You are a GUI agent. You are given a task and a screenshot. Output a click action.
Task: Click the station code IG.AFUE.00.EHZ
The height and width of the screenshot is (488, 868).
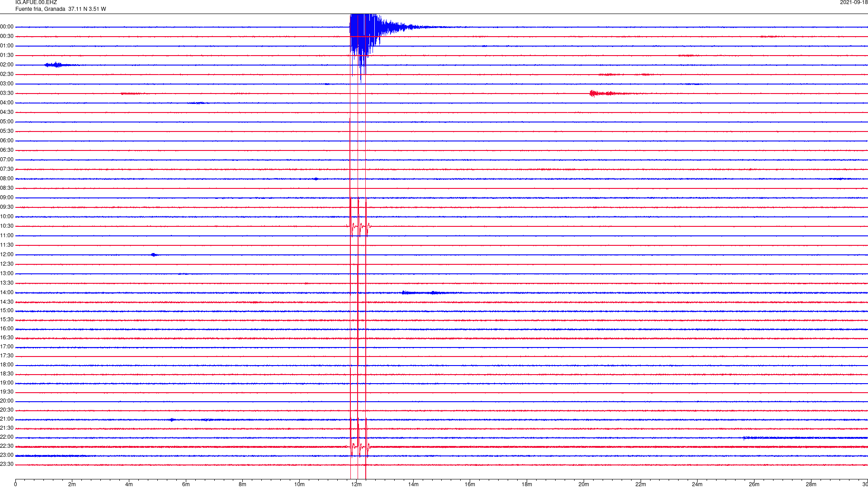36,2
